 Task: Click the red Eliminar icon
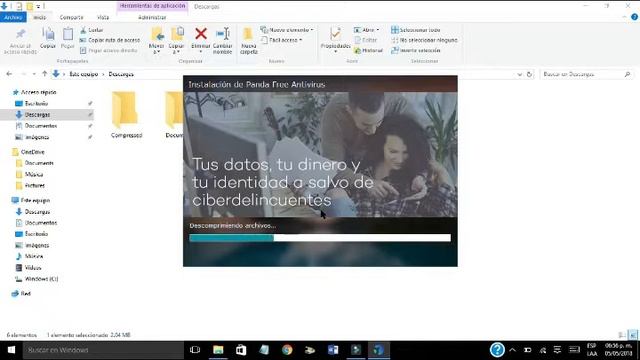point(201,33)
